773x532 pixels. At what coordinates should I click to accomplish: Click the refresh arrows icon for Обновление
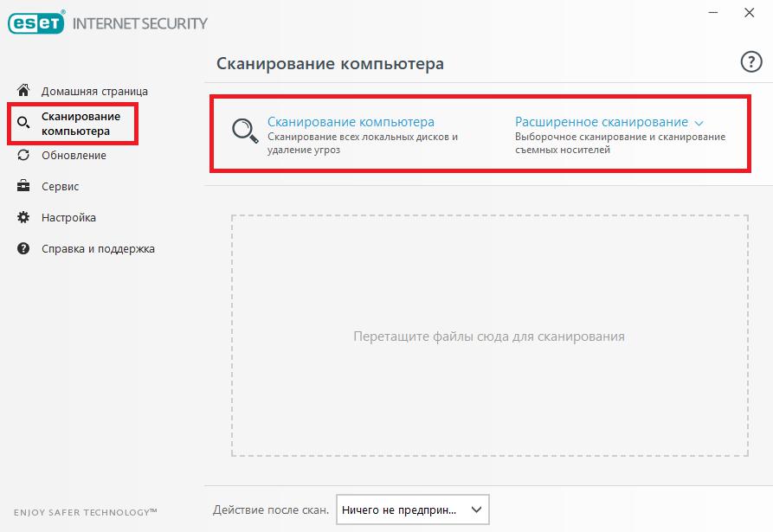tap(23, 155)
